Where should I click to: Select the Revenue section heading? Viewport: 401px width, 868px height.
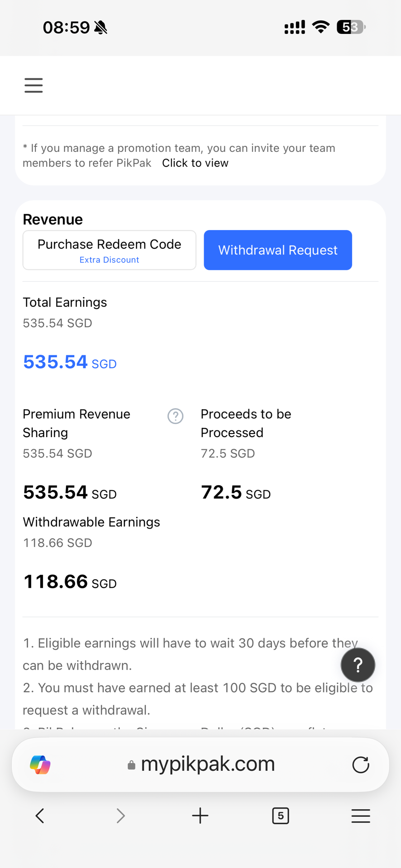pos(53,219)
